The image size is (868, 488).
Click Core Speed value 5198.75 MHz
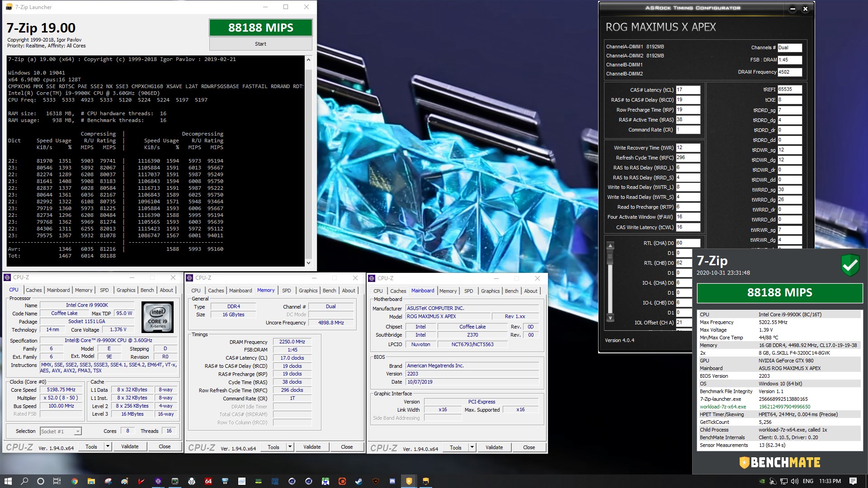pos(61,389)
